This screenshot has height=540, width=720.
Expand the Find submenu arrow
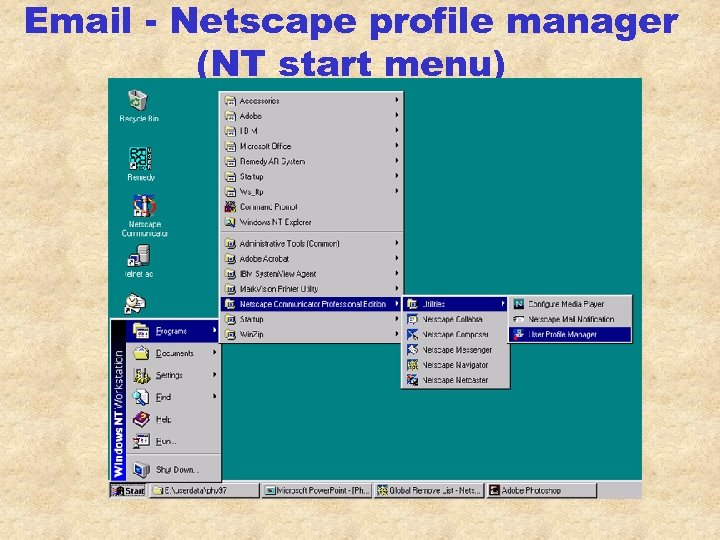pyautogui.click(x=214, y=396)
